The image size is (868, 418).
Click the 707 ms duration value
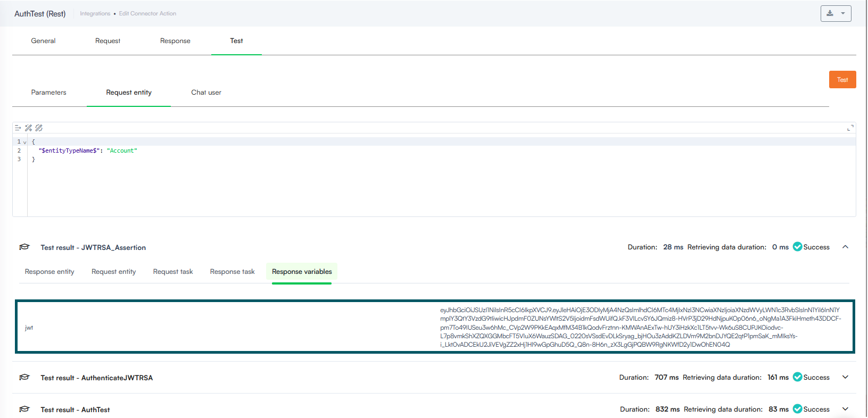pyautogui.click(x=667, y=378)
